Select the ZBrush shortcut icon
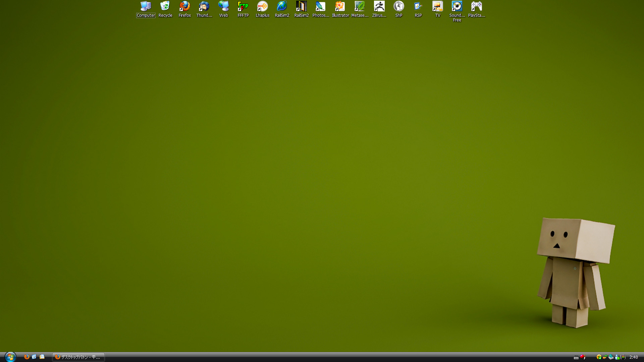Image resolution: width=644 pixels, height=362 pixels. click(379, 6)
